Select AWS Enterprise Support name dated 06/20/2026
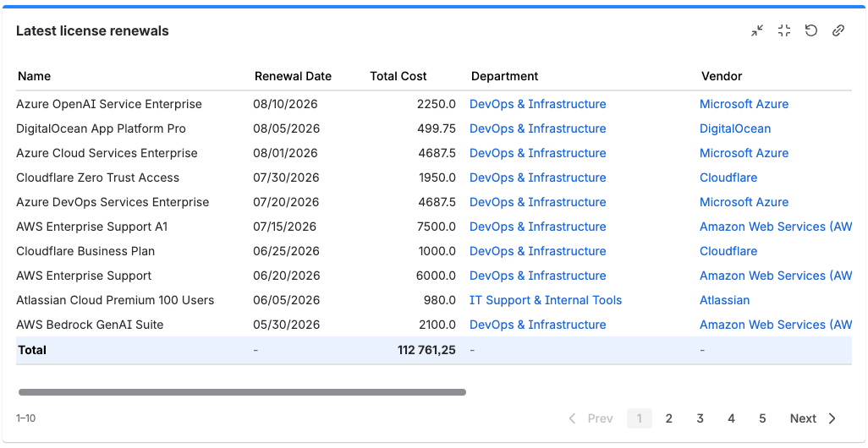868x448 pixels. (84, 276)
